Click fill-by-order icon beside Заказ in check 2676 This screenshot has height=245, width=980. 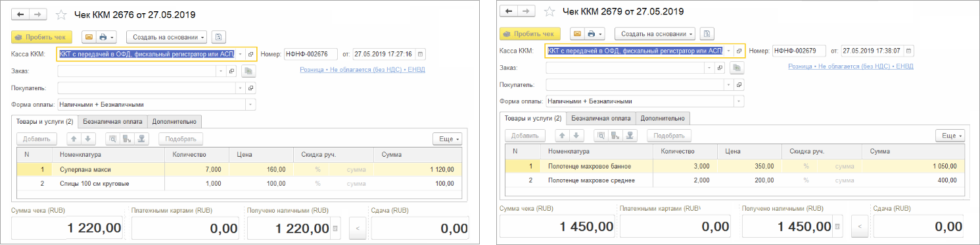(248, 71)
